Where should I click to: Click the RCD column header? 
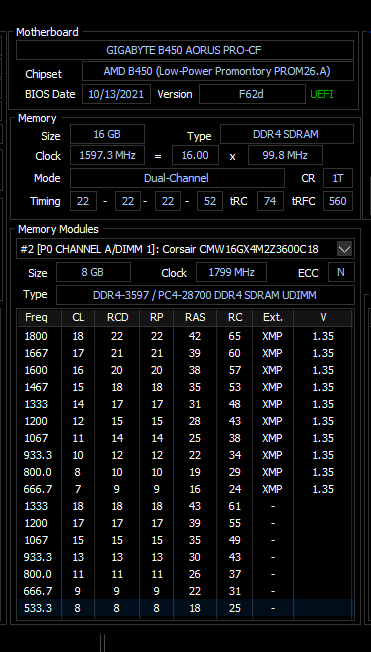pyautogui.click(x=117, y=318)
